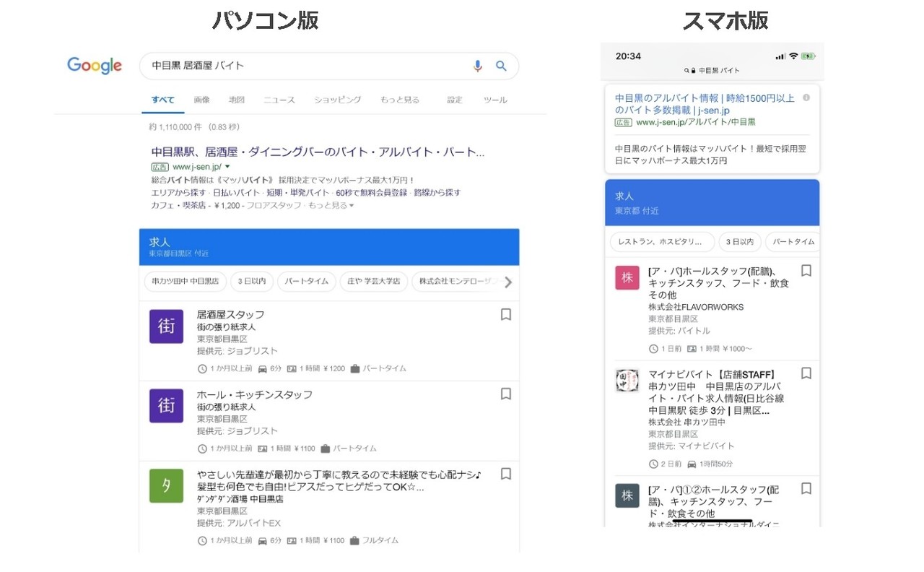Open the ホール・キッチンスタッフ job title

point(255,394)
